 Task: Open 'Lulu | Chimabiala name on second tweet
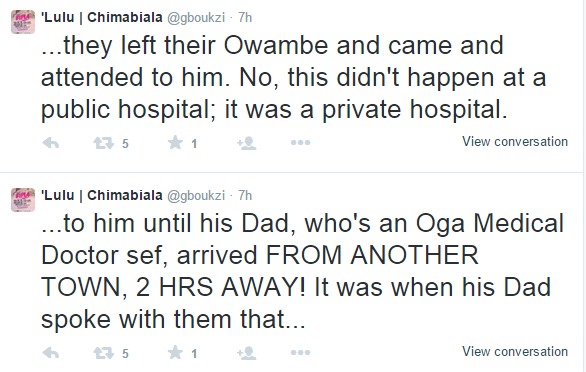pos(102,195)
